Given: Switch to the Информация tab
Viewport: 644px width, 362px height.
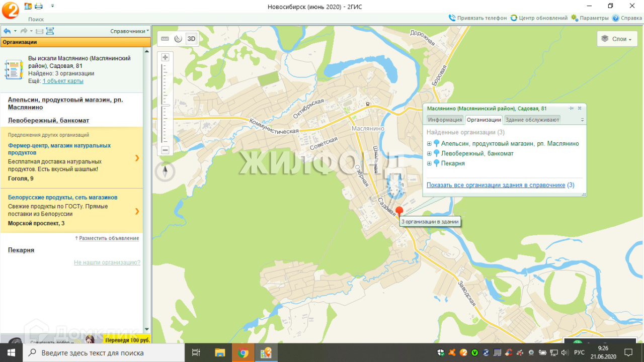Looking at the screenshot, I should (445, 120).
